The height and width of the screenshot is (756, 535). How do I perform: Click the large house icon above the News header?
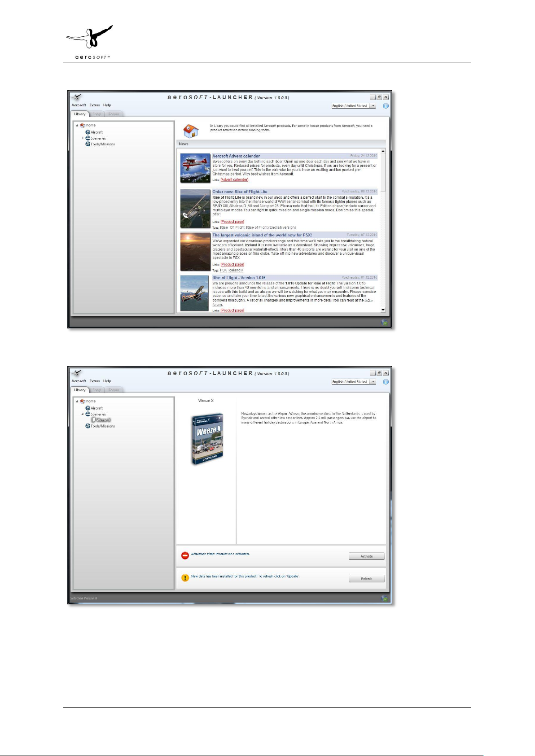point(191,131)
